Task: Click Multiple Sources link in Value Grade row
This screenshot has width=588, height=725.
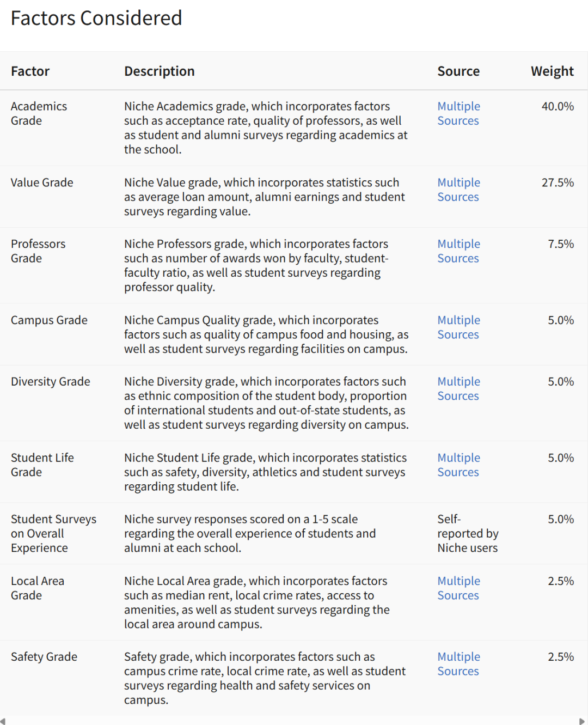Action: pyautogui.click(x=458, y=190)
